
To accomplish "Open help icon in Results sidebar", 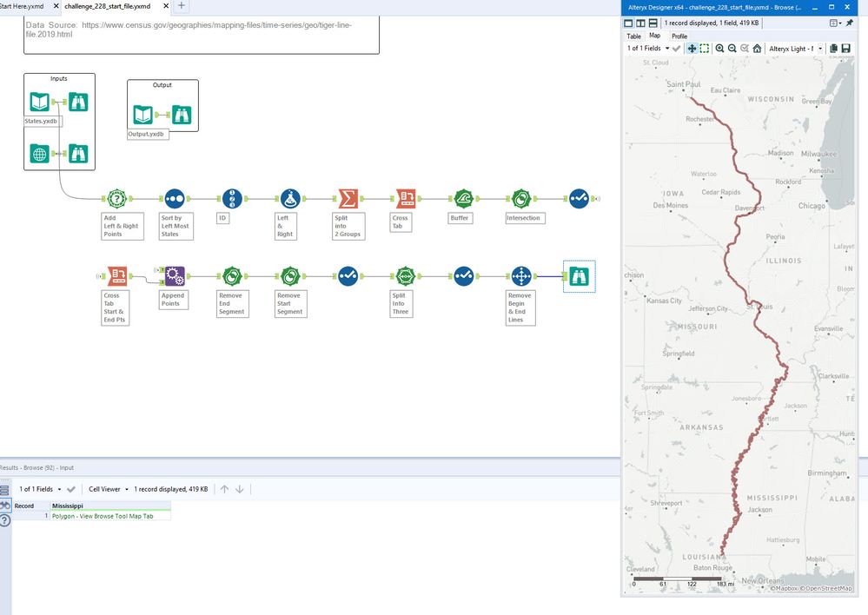I will [5, 520].
